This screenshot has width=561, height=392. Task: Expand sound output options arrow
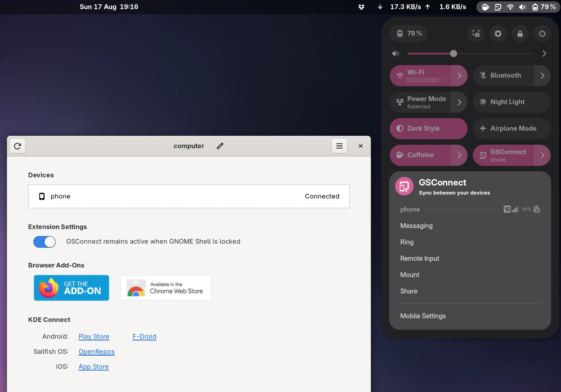pyautogui.click(x=544, y=54)
